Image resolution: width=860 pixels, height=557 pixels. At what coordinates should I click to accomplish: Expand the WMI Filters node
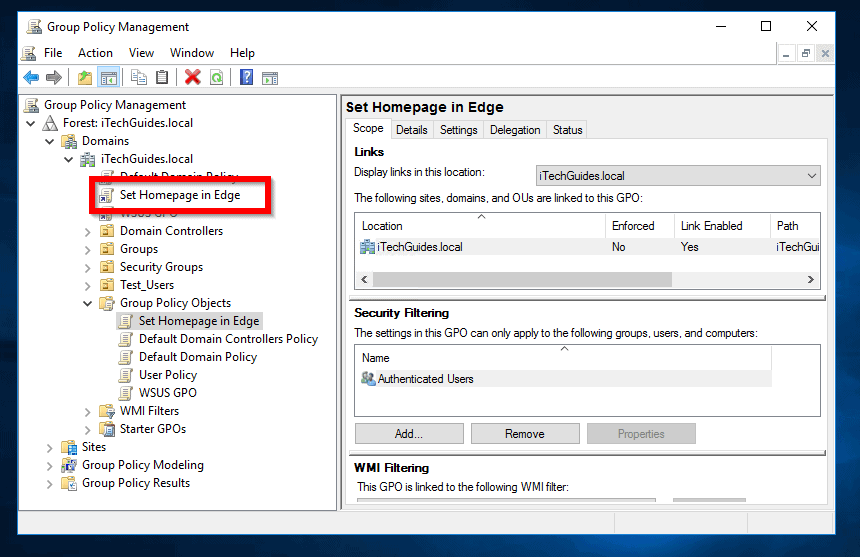coord(88,412)
